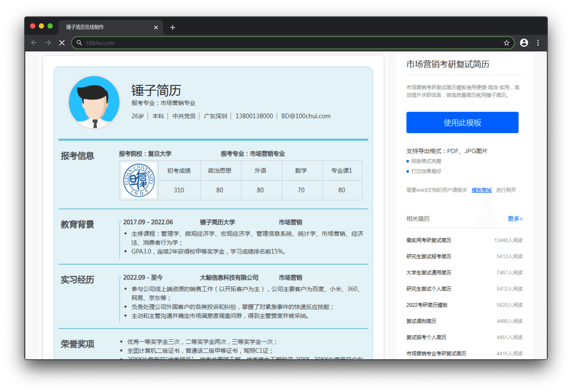Screen dimensions: 572x392
Task: Open 市场营销专业考研复试简历 related resume
Action: [436, 354]
